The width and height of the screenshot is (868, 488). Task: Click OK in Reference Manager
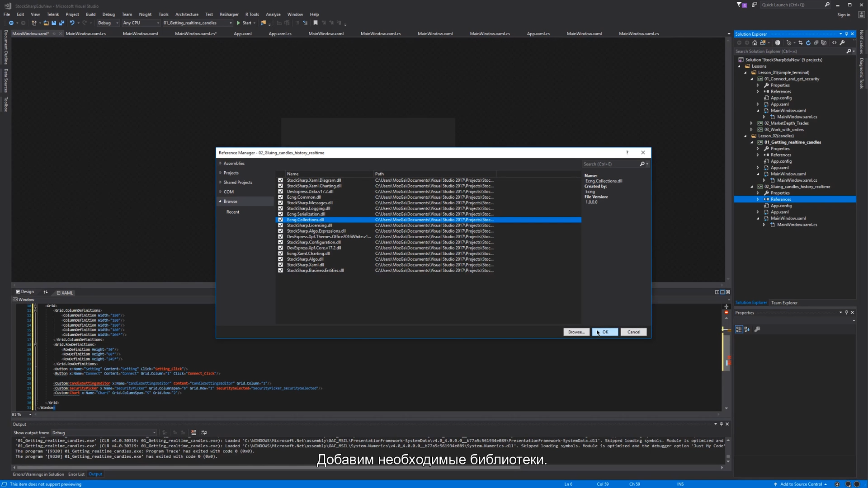[x=605, y=332]
